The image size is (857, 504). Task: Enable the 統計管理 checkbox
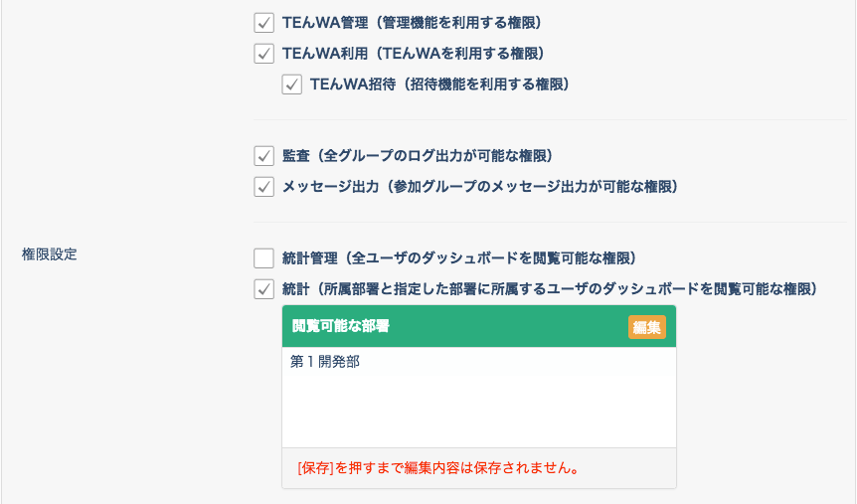264,258
